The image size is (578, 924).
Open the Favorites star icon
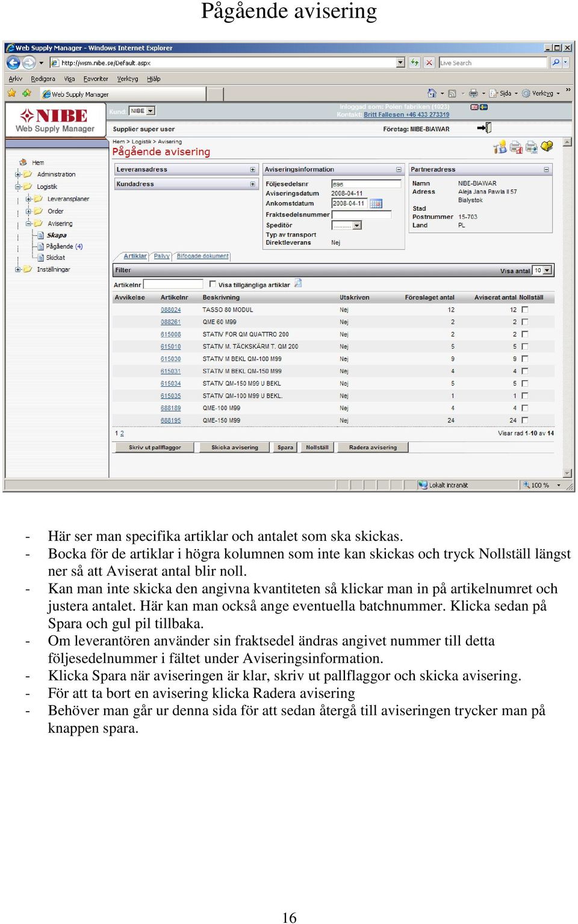[x=11, y=93]
